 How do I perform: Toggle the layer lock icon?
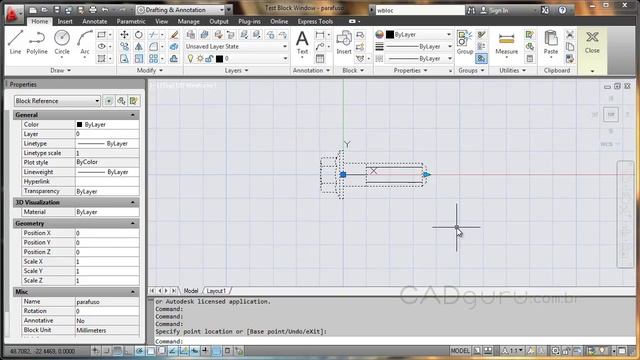click(209, 59)
